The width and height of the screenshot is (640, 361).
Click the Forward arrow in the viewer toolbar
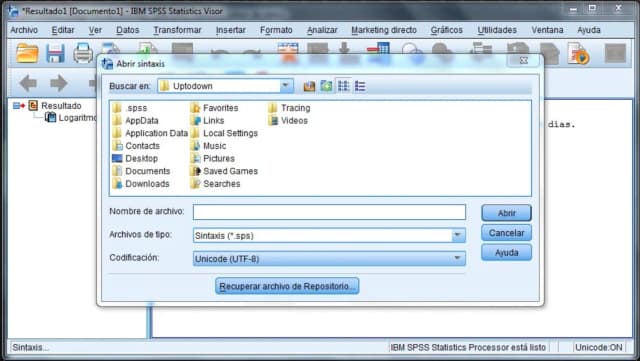59,83
